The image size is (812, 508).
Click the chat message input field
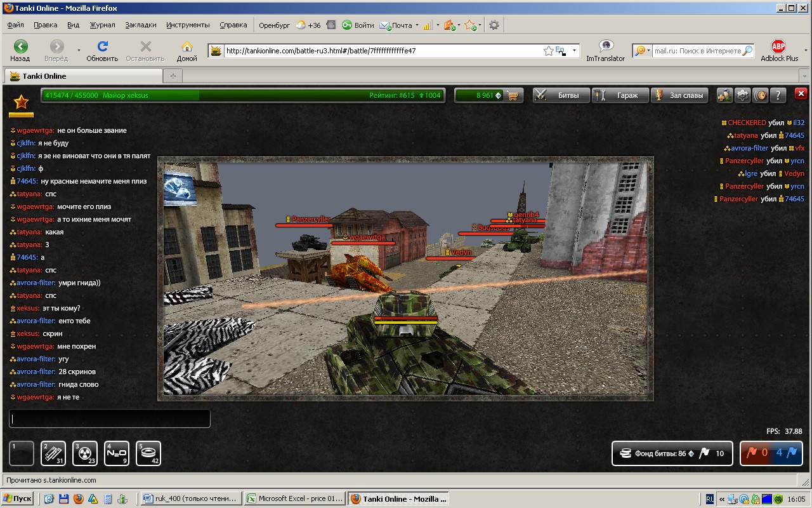[110, 418]
